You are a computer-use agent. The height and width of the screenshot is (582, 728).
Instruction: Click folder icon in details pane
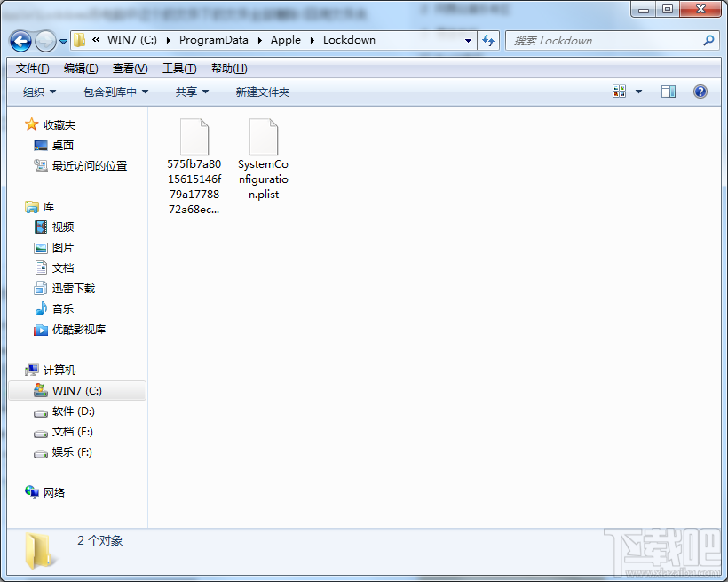pos(38,550)
